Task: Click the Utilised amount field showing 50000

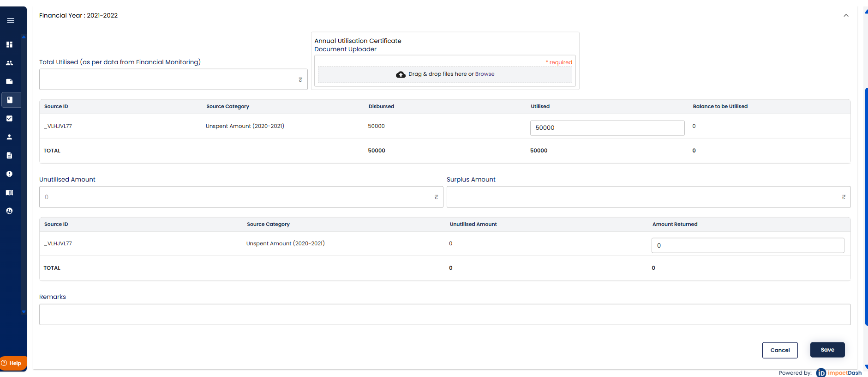Action: [x=607, y=128]
